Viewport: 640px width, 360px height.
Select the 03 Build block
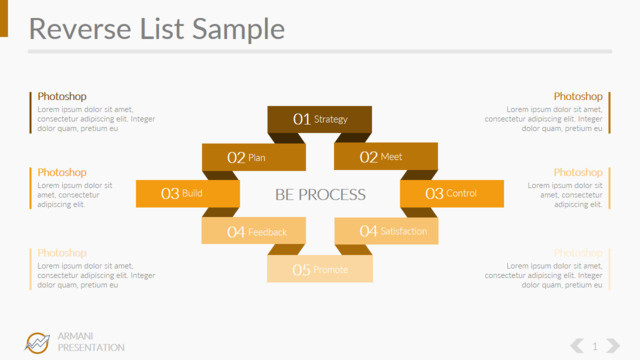[188, 193]
